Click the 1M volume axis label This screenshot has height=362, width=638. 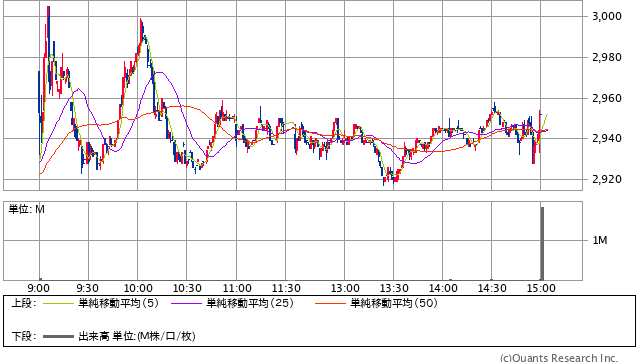click(600, 240)
